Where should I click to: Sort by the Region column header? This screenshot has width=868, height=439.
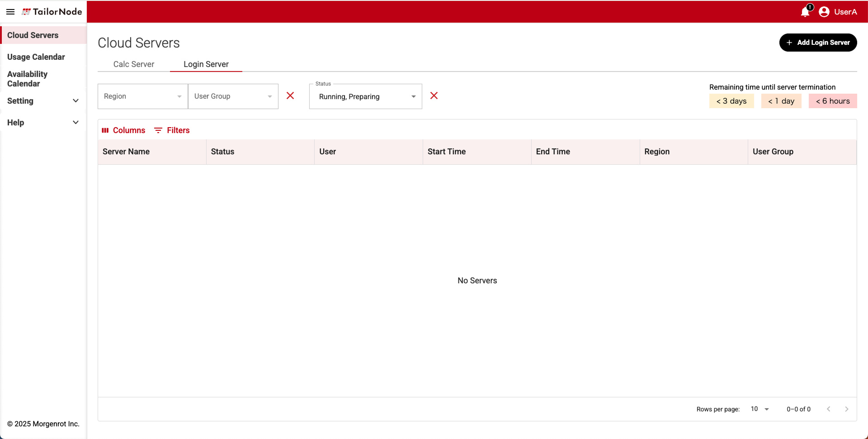694,152
